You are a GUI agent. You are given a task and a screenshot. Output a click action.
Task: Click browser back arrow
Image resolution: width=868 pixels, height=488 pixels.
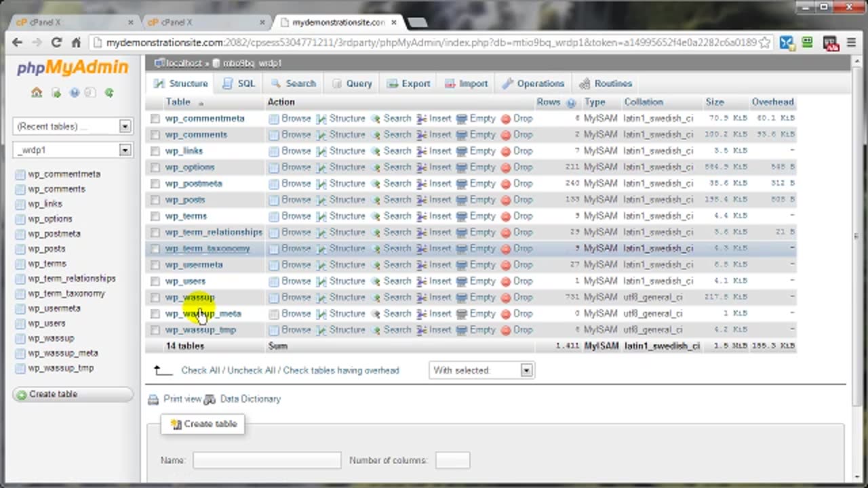coord(17,42)
